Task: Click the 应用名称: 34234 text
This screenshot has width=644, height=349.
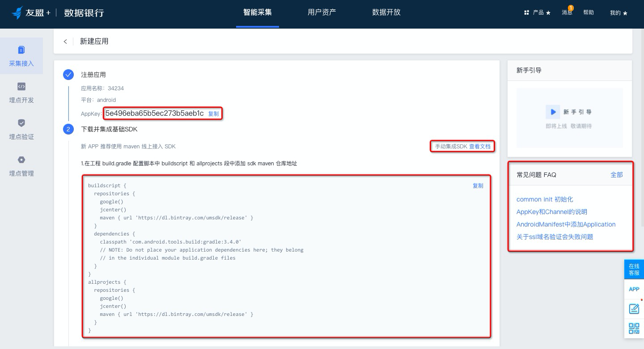Action: tap(102, 88)
